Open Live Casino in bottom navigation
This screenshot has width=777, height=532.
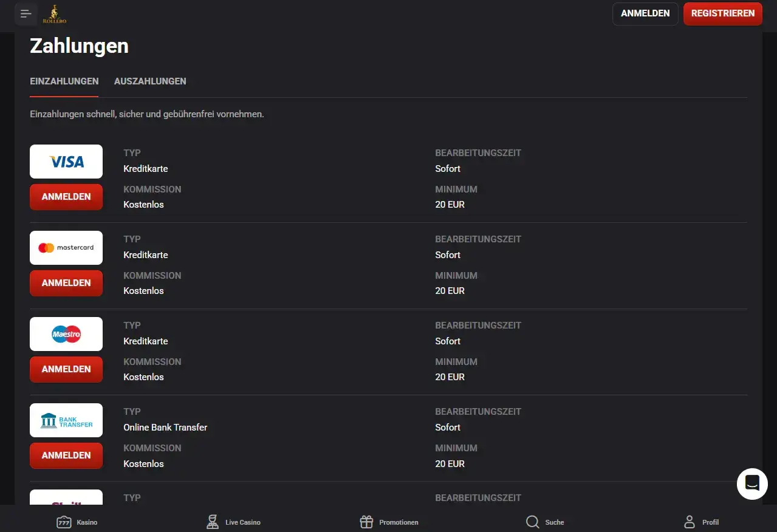tap(233, 522)
